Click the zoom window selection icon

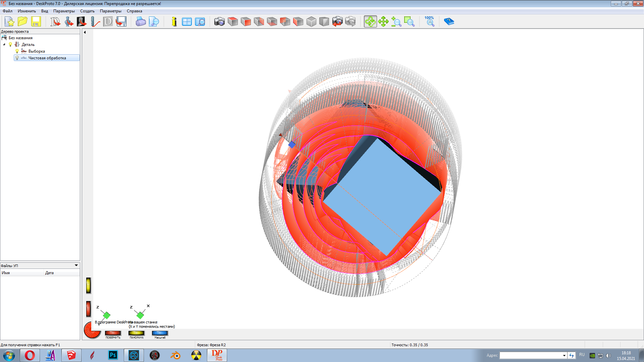pyautogui.click(x=409, y=22)
